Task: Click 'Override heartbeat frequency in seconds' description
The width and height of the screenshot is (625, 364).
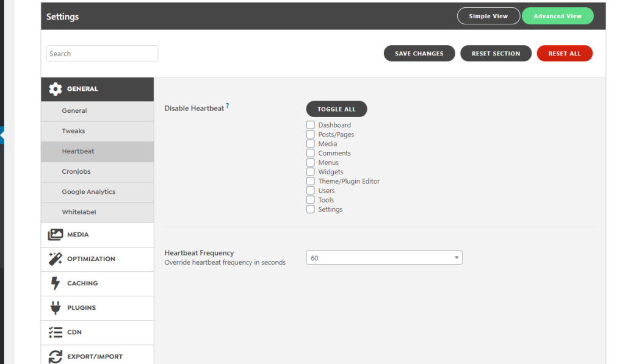Action: [x=225, y=262]
